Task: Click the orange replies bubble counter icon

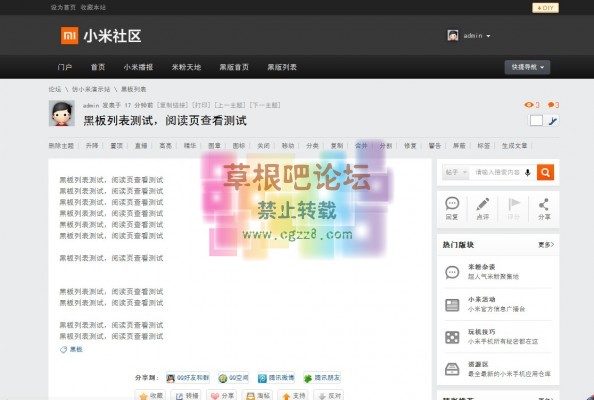Action: click(551, 105)
